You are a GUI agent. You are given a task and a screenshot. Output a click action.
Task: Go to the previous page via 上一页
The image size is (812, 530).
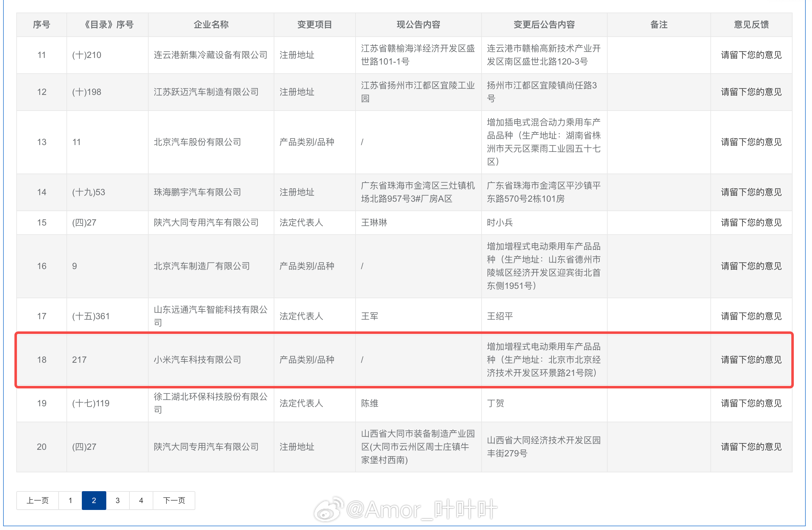[38, 500]
